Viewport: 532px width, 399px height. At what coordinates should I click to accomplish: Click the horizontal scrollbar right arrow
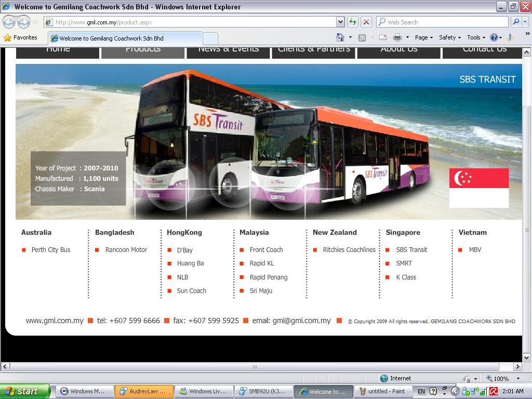[517, 366]
